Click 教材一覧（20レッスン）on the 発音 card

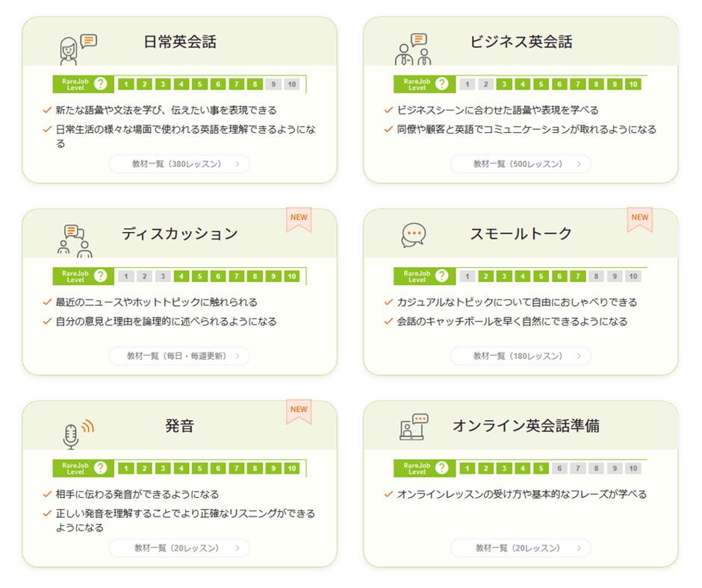[x=179, y=548]
